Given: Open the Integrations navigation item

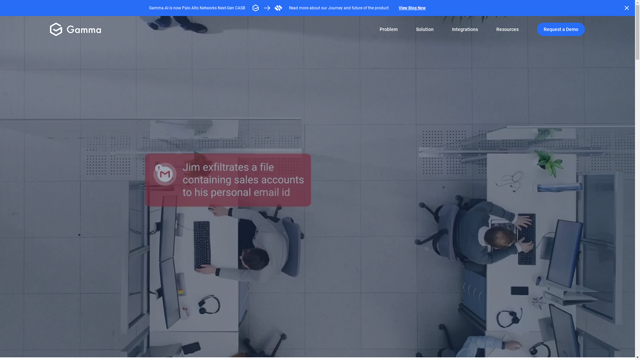Looking at the screenshot, I should coord(464,29).
